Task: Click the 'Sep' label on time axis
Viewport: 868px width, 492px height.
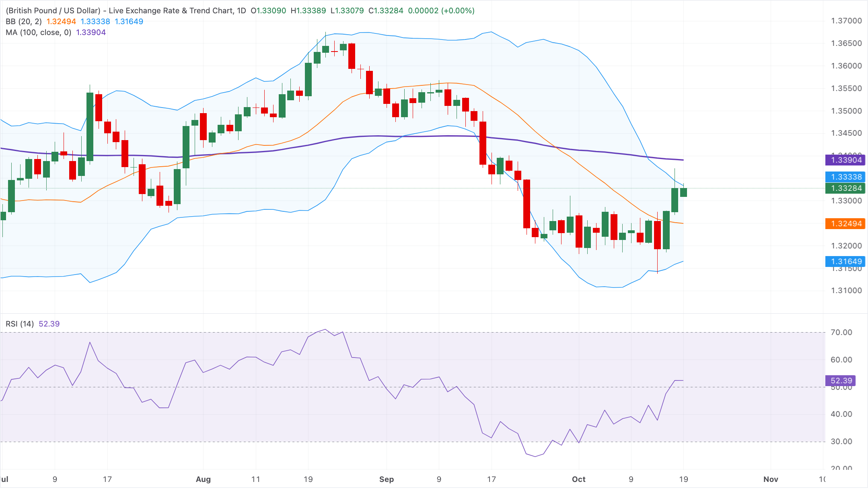Action: coord(387,479)
